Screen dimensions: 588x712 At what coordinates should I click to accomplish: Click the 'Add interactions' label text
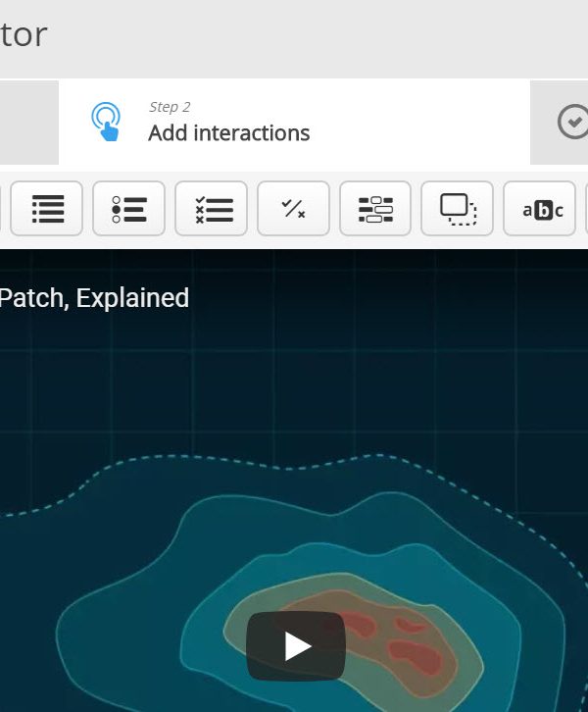point(229,133)
